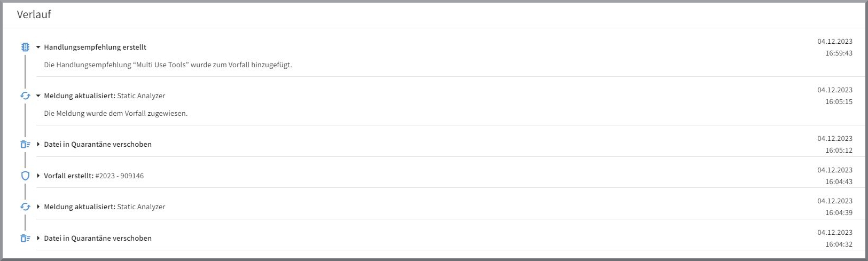Click the quarantine trash icon for the 16:05:12 entry
Viewport: 868px width, 261px height.
(25, 144)
